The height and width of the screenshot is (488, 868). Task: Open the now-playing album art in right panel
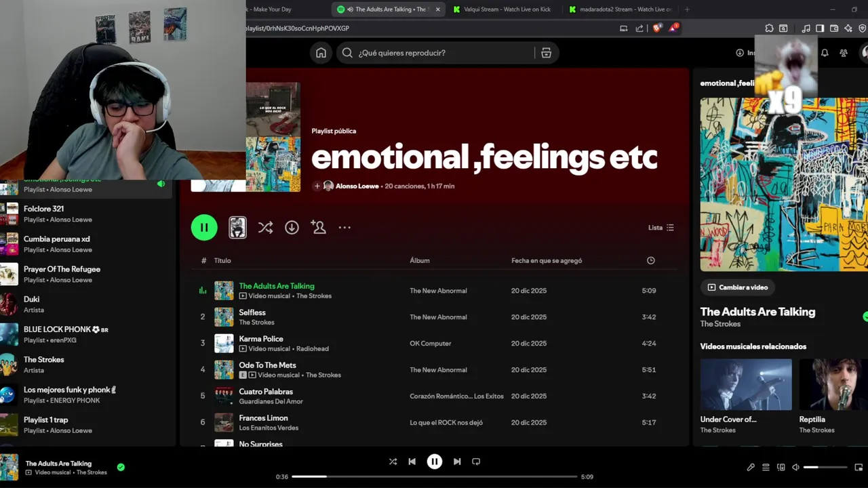tap(784, 184)
